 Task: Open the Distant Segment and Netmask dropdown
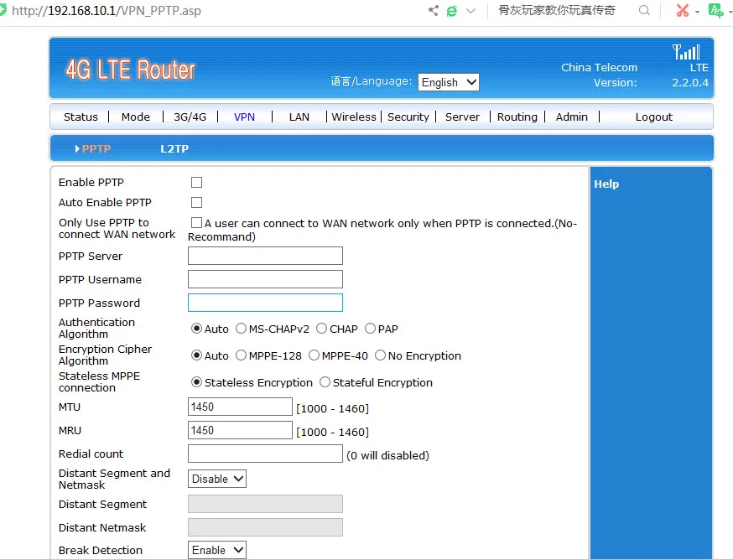216,479
